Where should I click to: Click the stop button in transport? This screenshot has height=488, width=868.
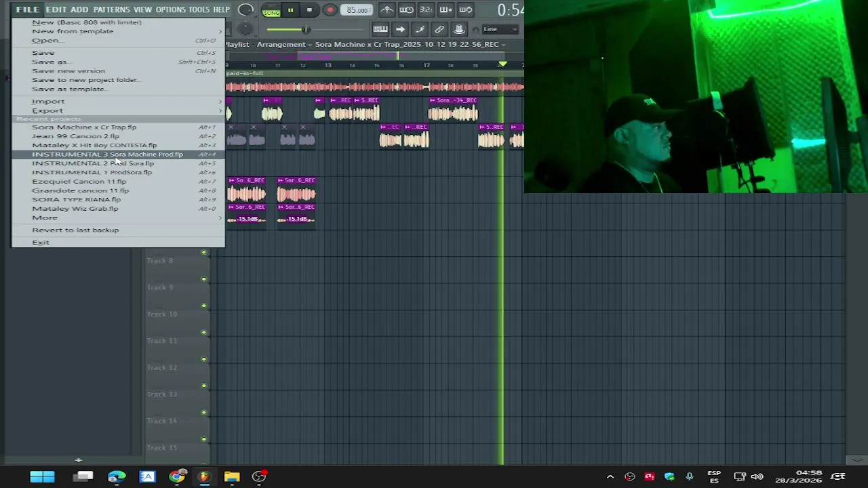point(309,10)
